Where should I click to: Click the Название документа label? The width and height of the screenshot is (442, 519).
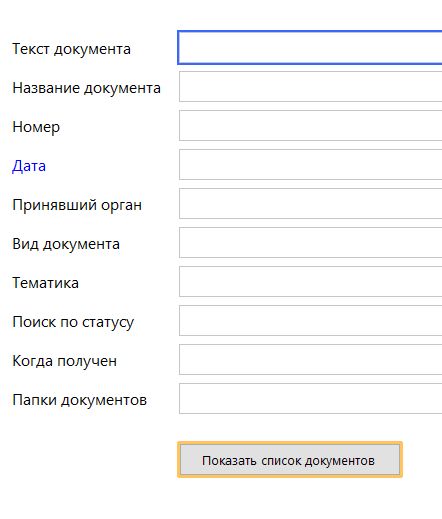[x=86, y=88]
